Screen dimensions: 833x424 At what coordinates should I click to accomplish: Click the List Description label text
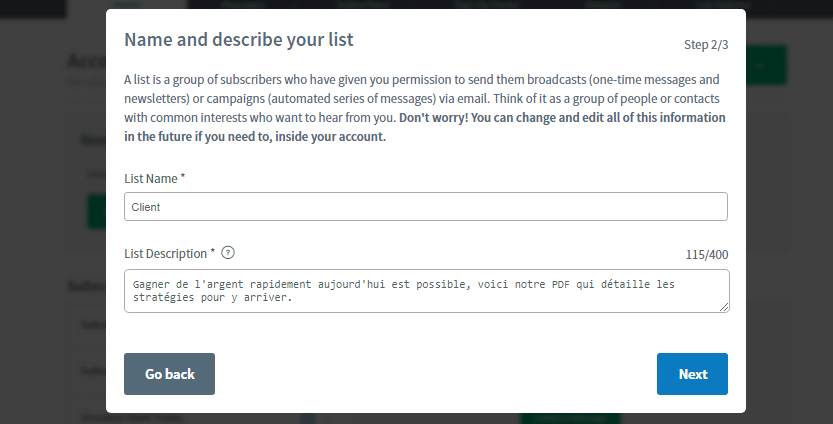pyautogui.click(x=166, y=253)
